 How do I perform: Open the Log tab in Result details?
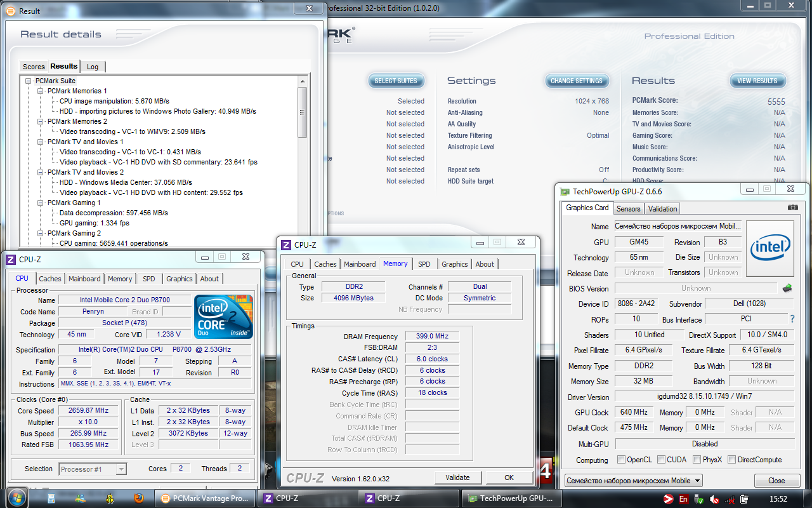[93, 67]
